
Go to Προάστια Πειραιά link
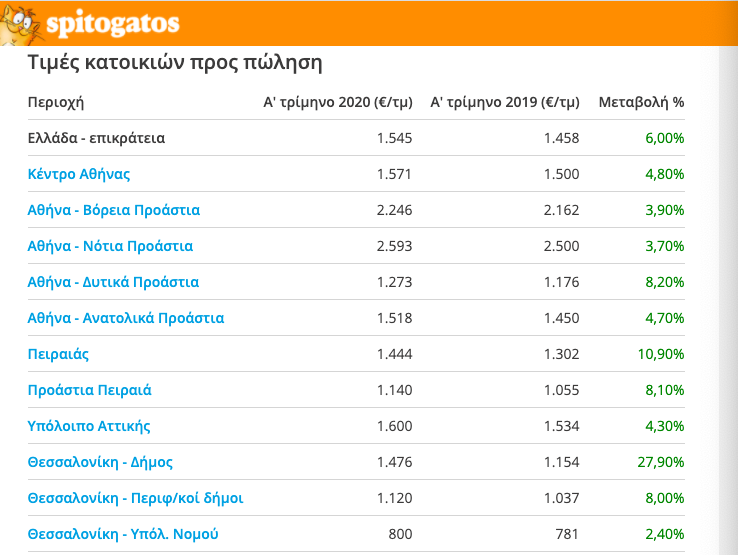click(90, 390)
